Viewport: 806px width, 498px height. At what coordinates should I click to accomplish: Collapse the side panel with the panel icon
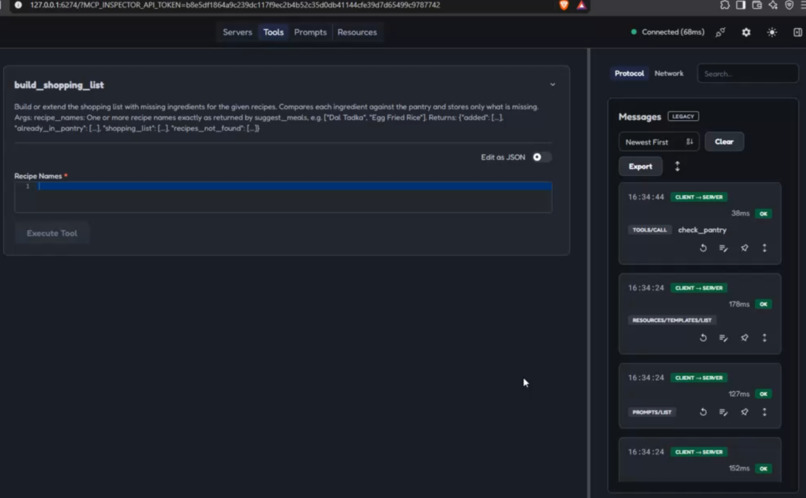pos(797,32)
